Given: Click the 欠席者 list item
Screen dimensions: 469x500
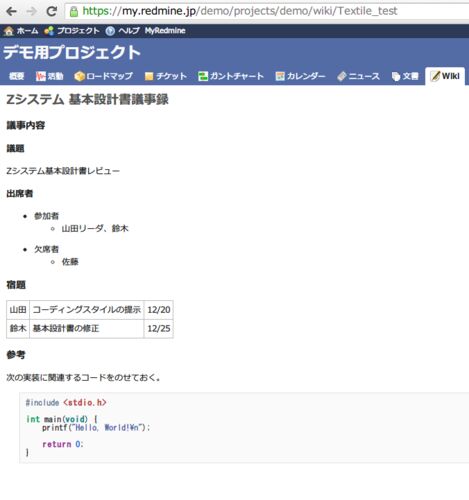Looking at the screenshot, I should point(46,249).
